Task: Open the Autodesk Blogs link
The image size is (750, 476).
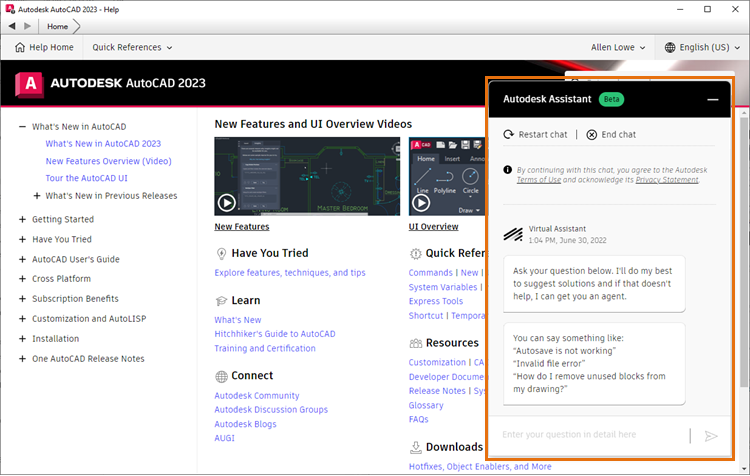Action: point(245,424)
